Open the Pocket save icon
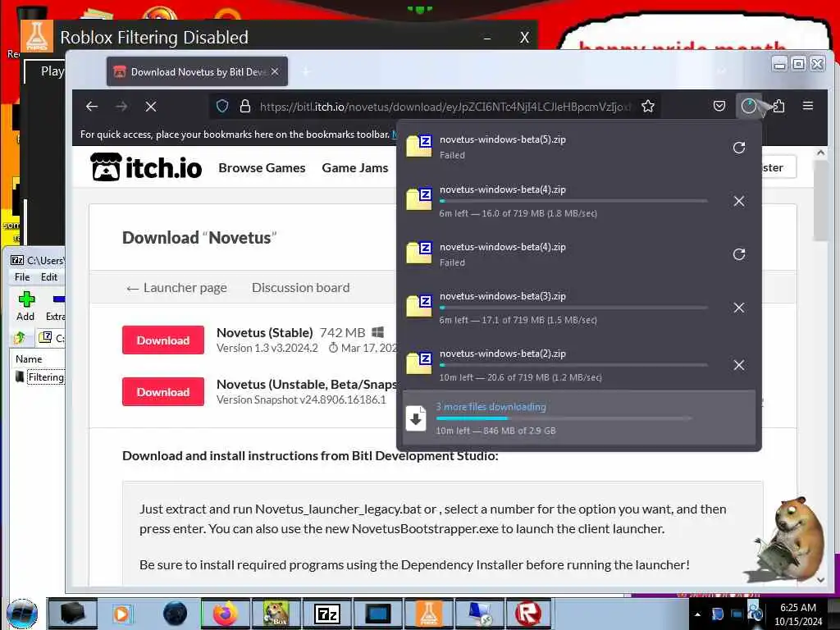Image resolution: width=840 pixels, height=630 pixels. (x=719, y=106)
